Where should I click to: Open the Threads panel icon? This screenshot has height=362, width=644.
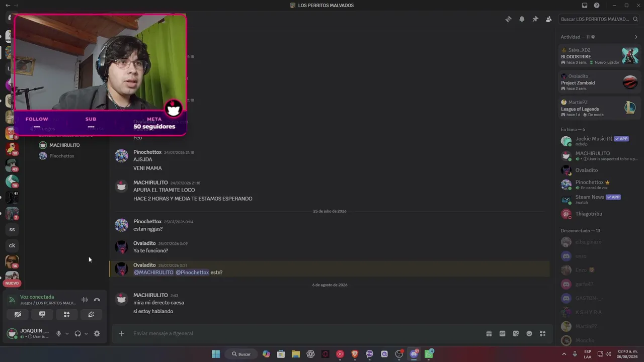click(508, 19)
